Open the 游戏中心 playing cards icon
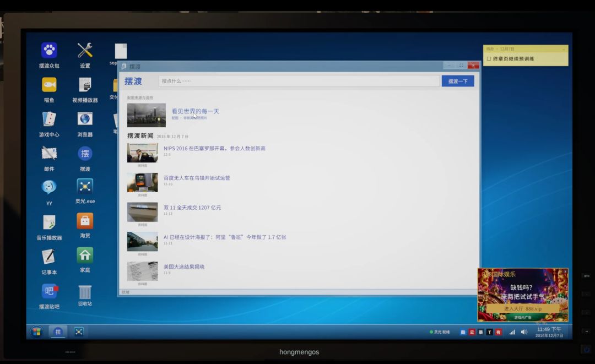Screen dimensions: 595x364 (x=49, y=119)
